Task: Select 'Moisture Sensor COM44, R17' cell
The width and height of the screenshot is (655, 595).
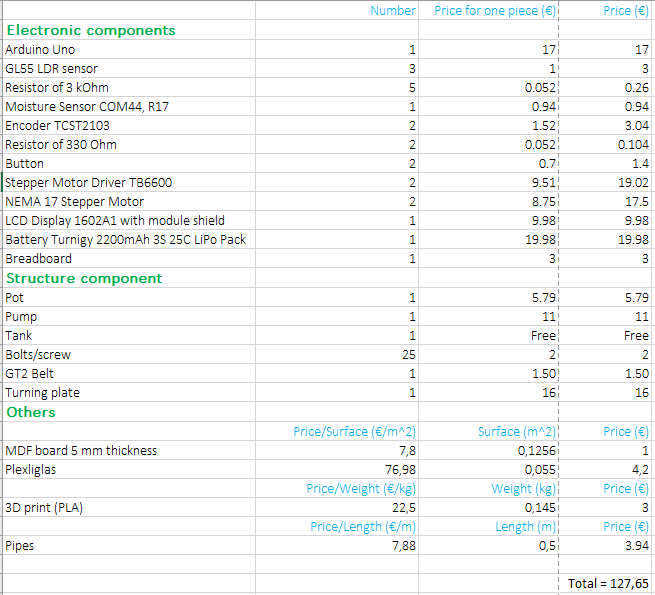Action: click(129, 107)
